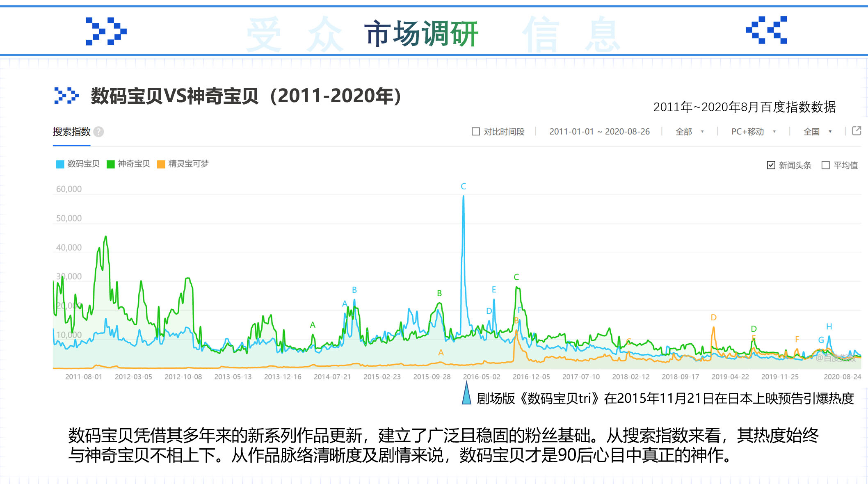Click the blue news marker B near 2014-07-21
The height and width of the screenshot is (484, 868).
coord(354,290)
